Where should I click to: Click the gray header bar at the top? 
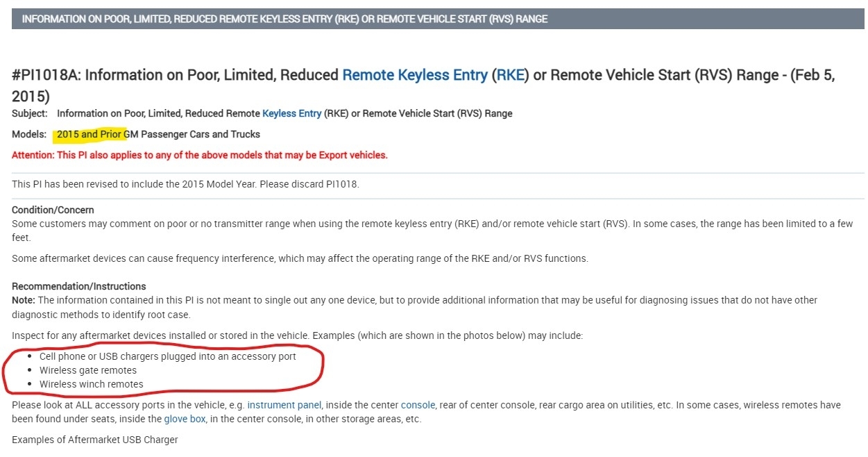pos(437,19)
